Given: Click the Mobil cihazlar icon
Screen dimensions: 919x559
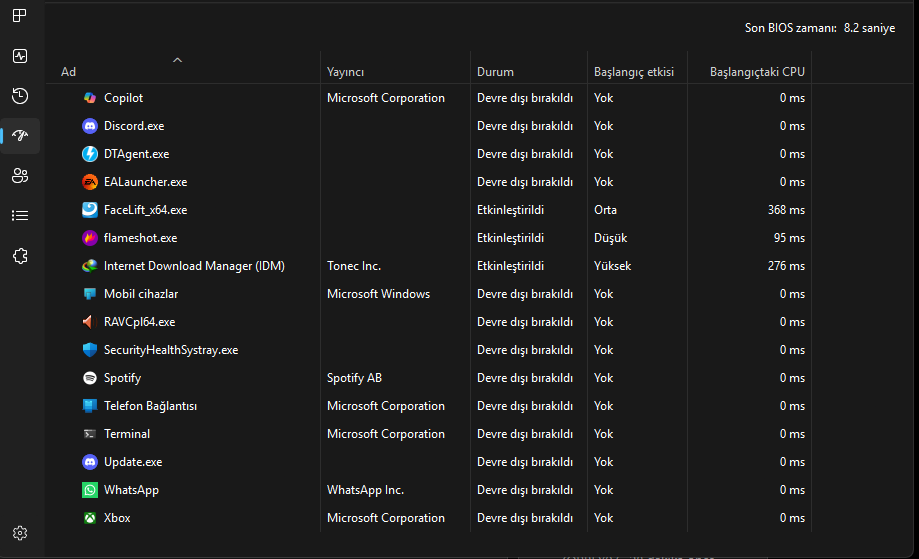Looking at the screenshot, I should pos(90,294).
